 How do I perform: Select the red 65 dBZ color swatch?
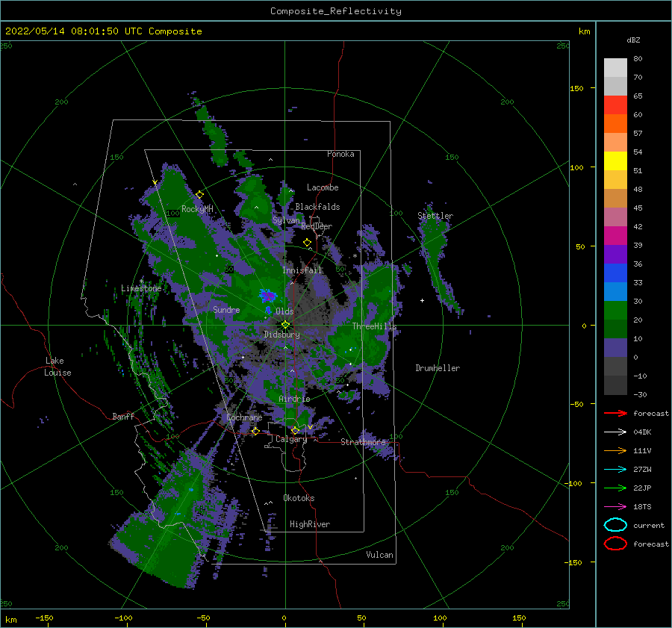click(x=615, y=105)
